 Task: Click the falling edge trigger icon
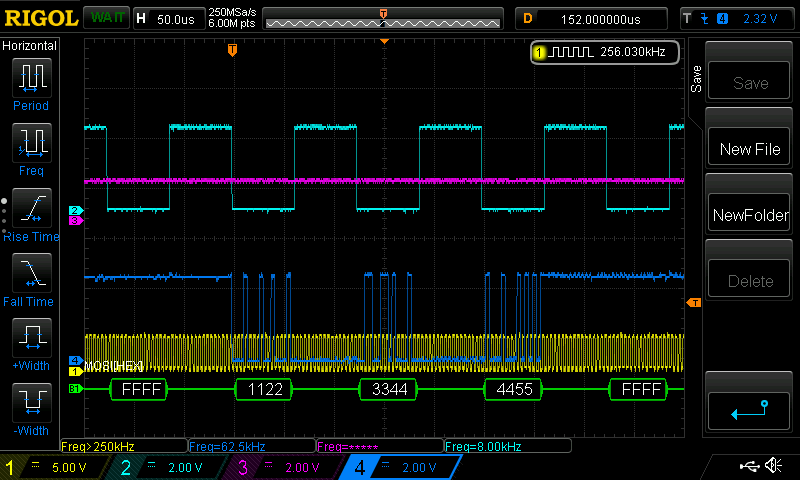(x=705, y=19)
